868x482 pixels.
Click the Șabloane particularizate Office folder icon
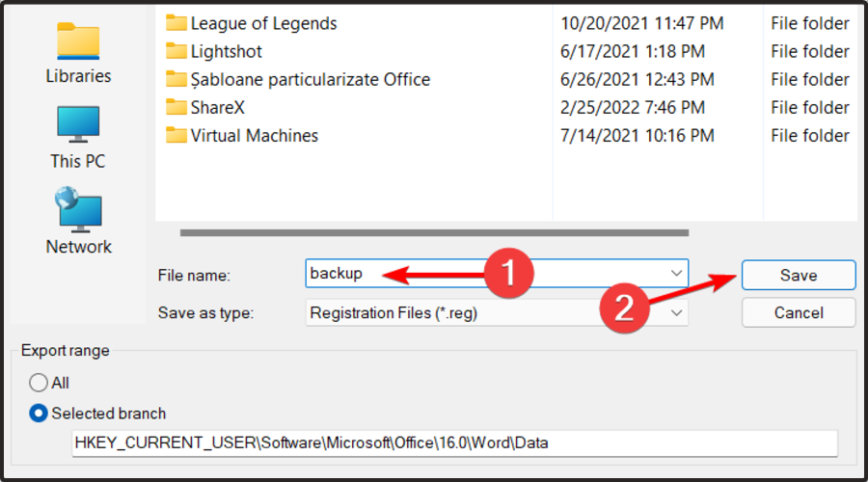coord(176,80)
